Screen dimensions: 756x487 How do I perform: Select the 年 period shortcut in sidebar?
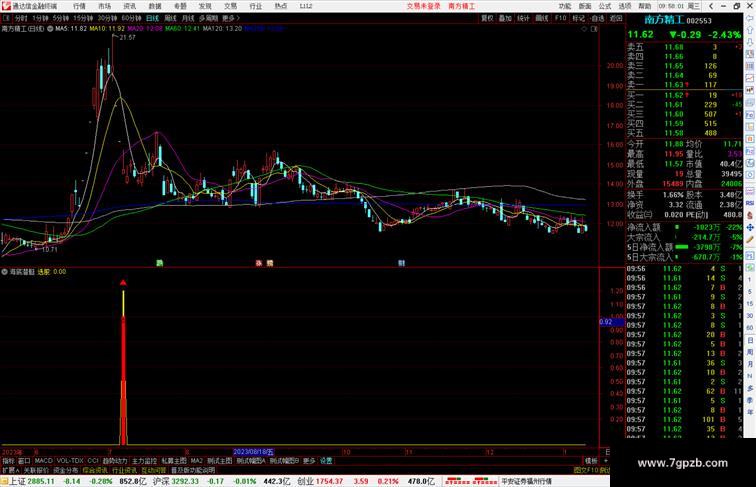point(750,412)
